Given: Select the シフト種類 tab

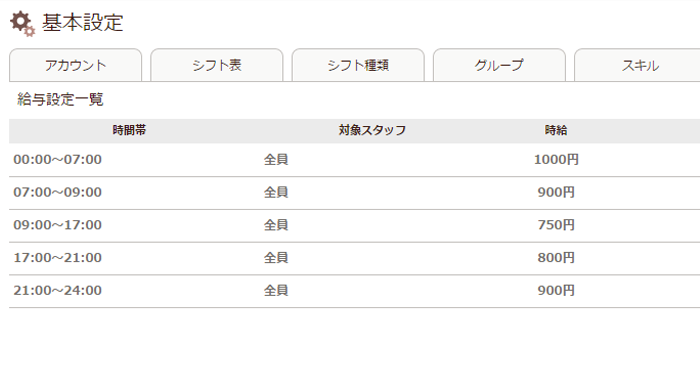Looking at the screenshot, I should (358, 65).
